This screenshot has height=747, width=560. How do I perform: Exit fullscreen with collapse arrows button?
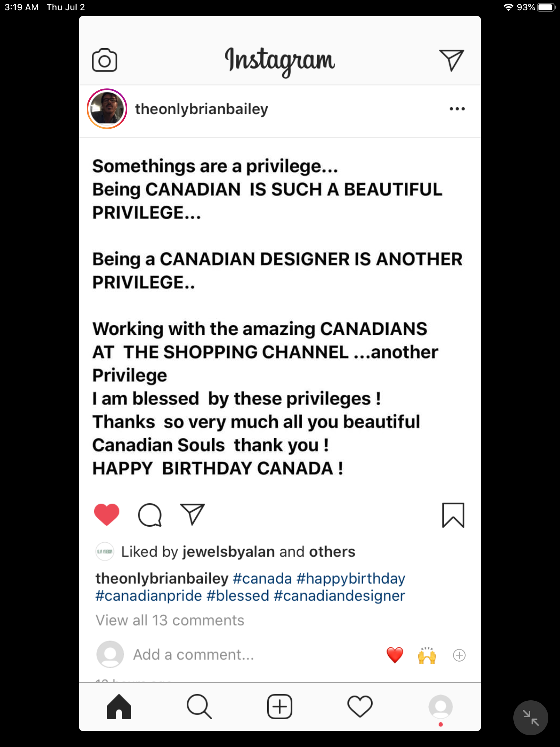coord(530,717)
